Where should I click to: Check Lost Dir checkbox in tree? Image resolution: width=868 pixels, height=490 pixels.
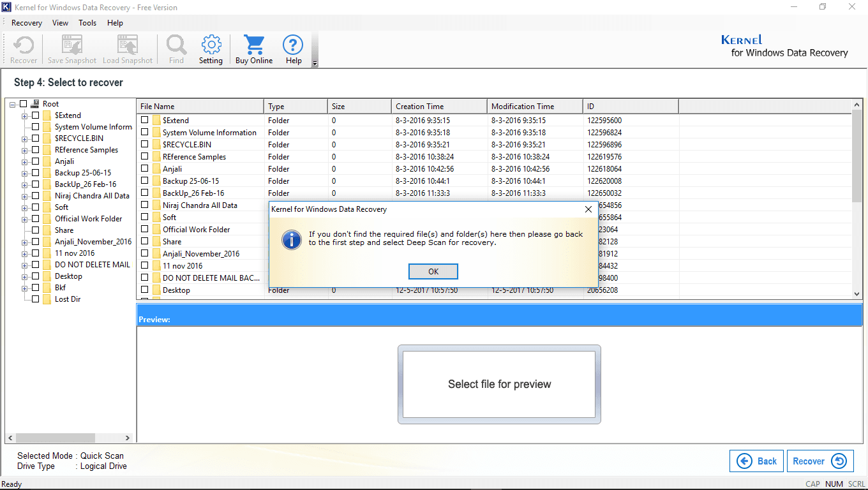(x=36, y=299)
